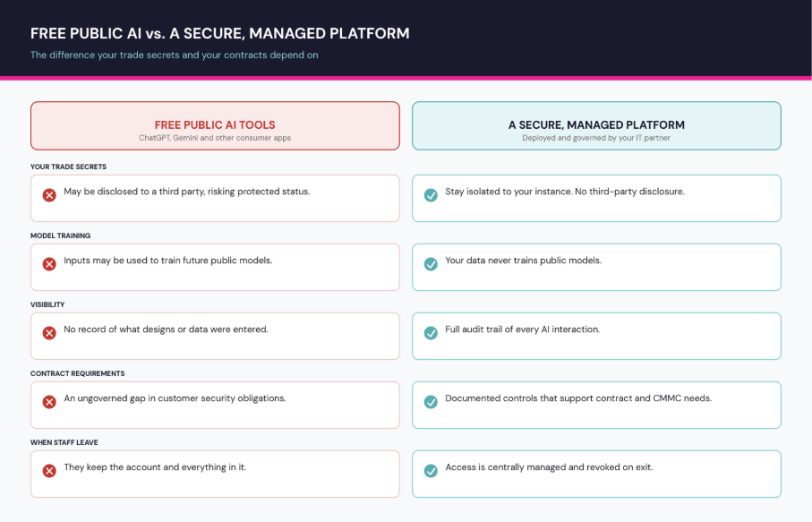Click the red X icon next to 'Inputs may be used to train'
The image size is (812, 522).
(x=49, y=264)
